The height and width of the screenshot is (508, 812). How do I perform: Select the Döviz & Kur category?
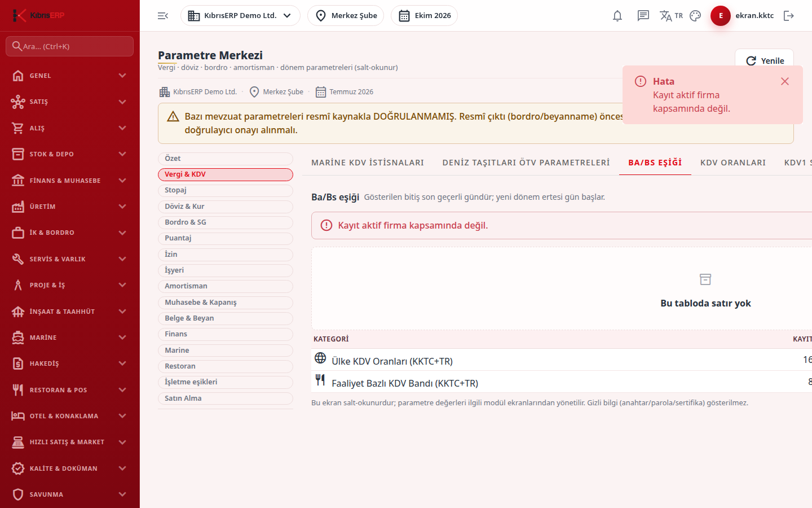click(x=226, y=207)
